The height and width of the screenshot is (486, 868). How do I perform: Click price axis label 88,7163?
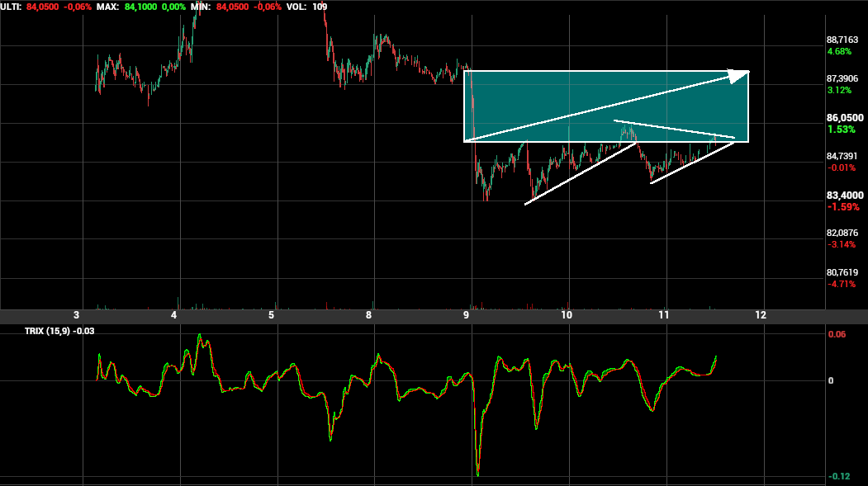pyautogui.click(x=842, y=40)
